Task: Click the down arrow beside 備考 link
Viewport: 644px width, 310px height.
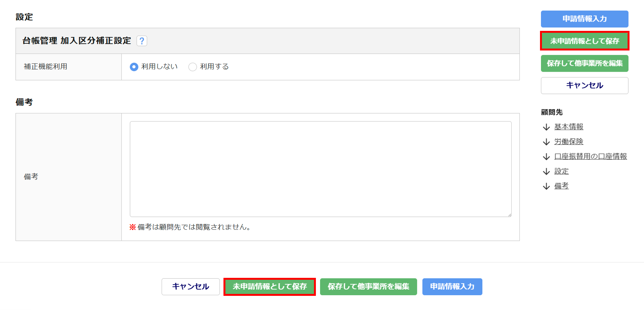Action: tap(546, 186)
